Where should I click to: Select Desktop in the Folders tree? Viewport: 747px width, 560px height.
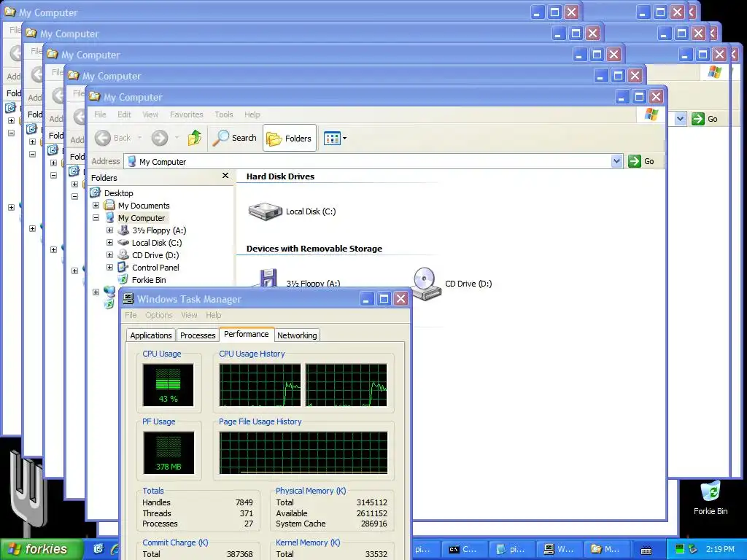[x=119, y=192]
